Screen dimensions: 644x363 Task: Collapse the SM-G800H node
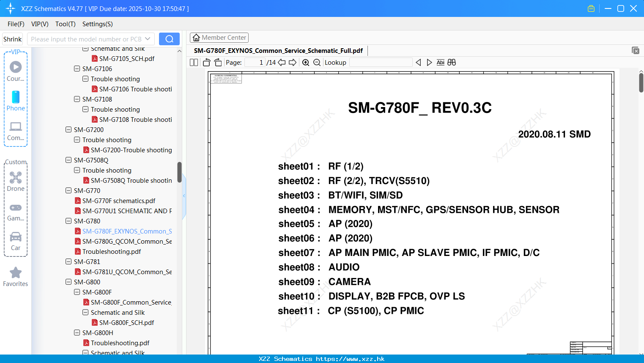click(x=77, y=333)
